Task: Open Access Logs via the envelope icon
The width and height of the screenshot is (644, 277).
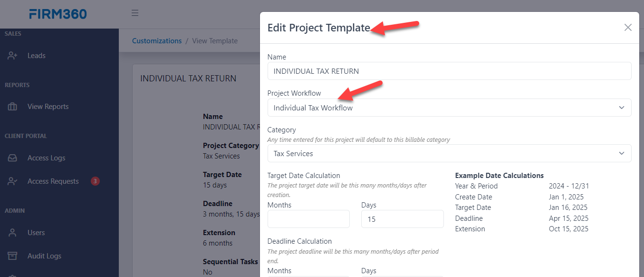Action: click(x=12, y=158)
